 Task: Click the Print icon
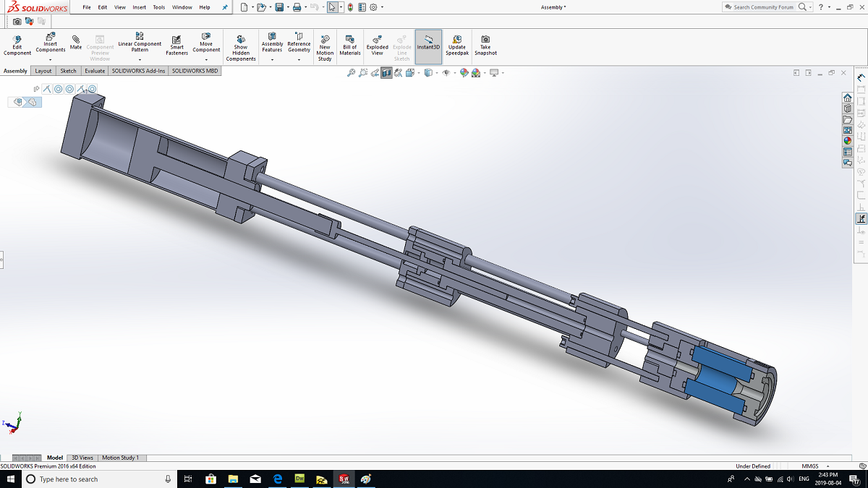pyautogui.click(x=297, y=7)
